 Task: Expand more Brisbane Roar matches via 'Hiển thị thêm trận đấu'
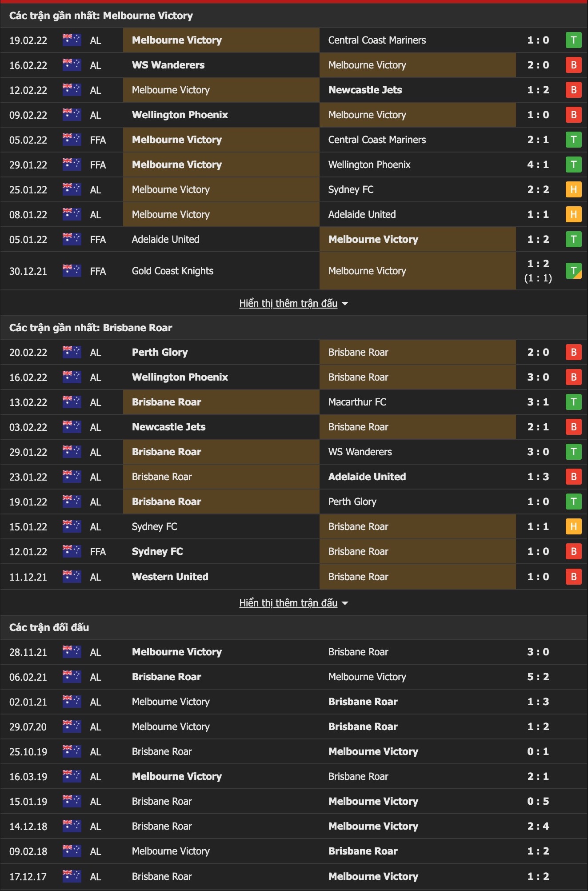288,603
